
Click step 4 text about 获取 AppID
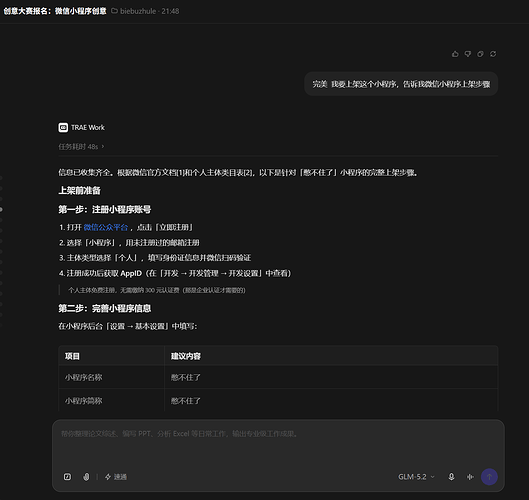tap(175, 273)
